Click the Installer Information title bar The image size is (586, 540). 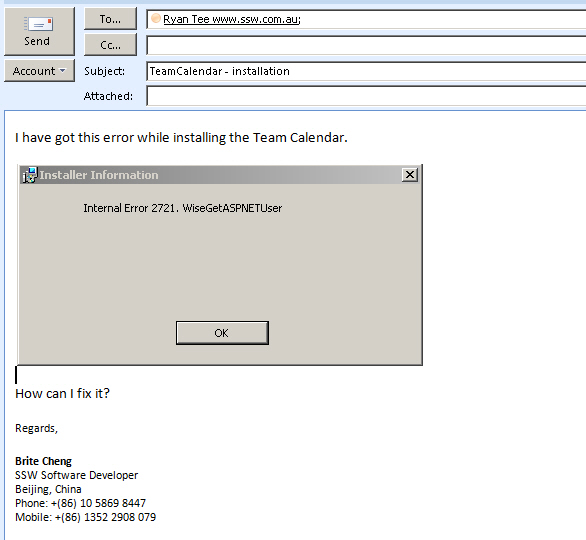point(220,175)
